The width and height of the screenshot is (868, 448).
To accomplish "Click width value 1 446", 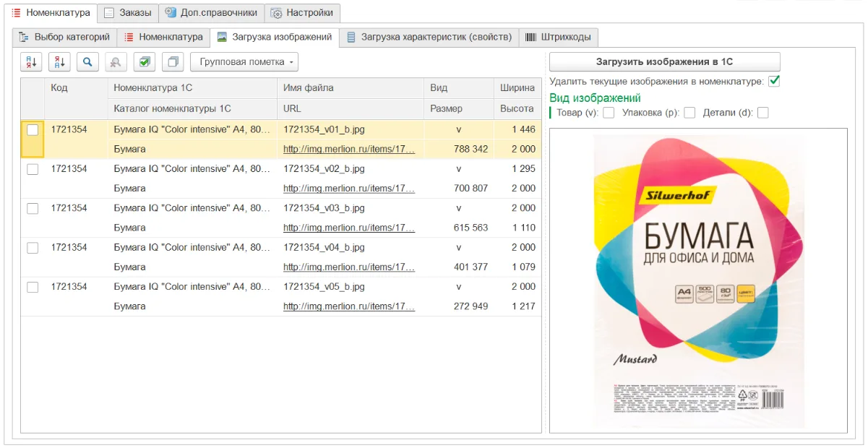I will tap(523, 129).
